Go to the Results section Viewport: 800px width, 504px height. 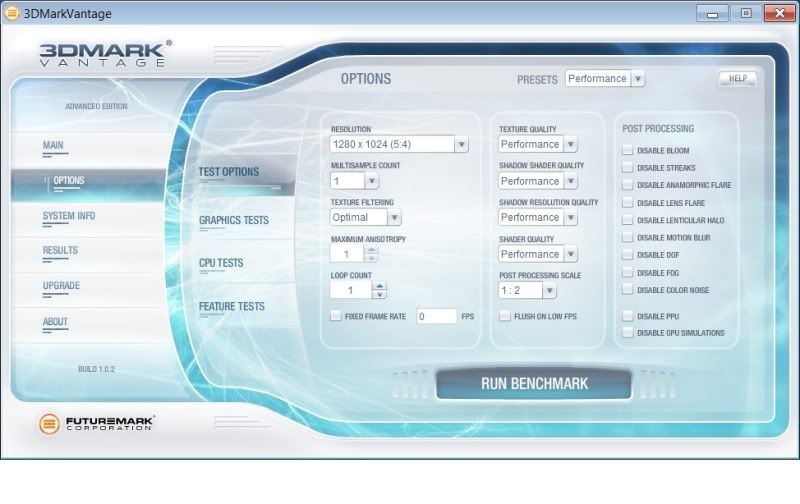point(60,250)
